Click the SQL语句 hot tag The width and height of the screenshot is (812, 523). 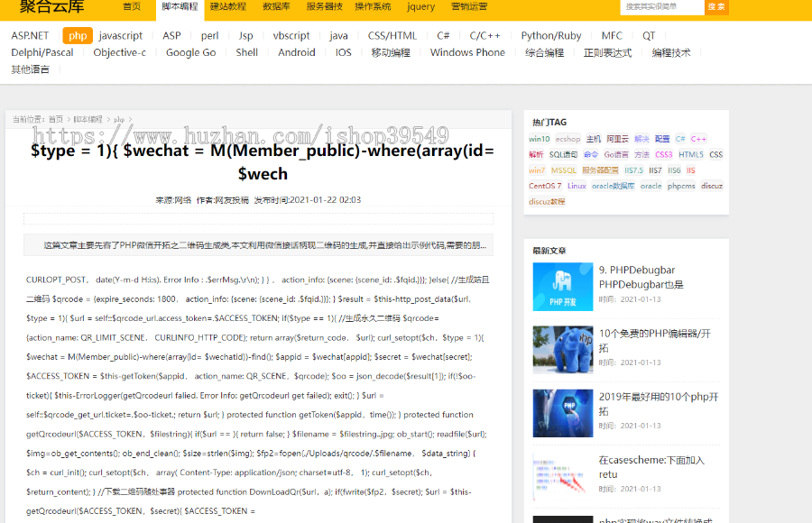click(563, 154)
